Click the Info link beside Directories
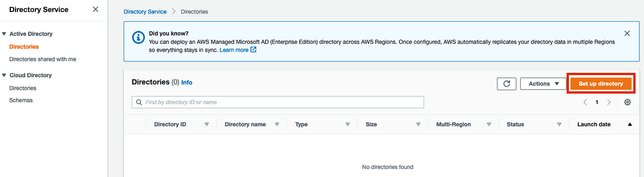Screen dimensions: 644x177 (x=187, y=83)
